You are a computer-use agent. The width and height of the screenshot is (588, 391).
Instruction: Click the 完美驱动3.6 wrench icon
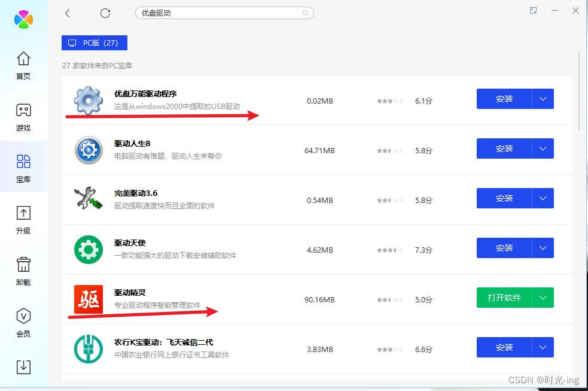tap(89, 198)
